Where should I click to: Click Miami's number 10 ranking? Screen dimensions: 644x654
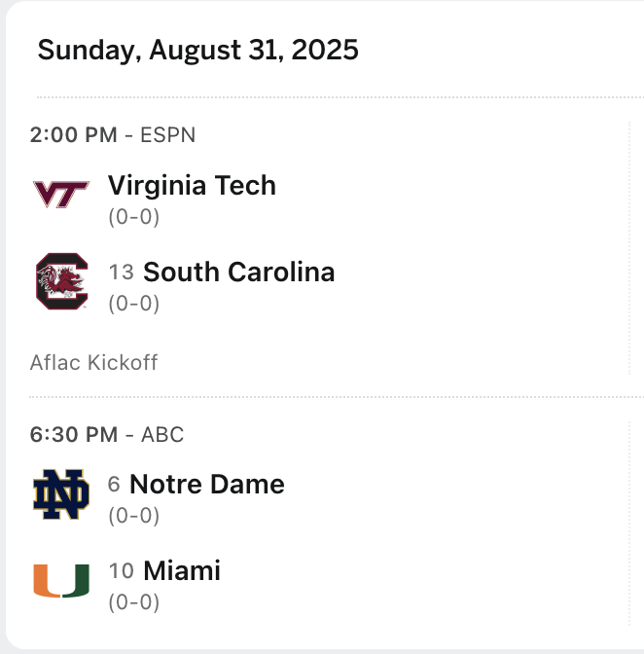[x=121, y=571]
